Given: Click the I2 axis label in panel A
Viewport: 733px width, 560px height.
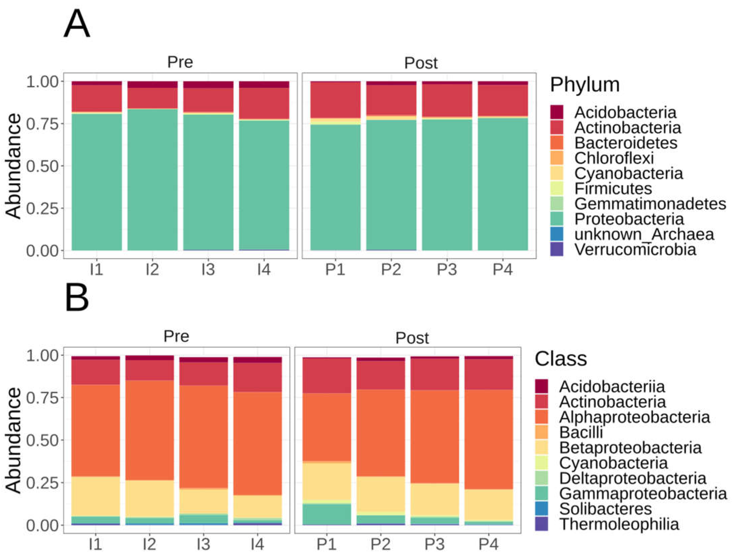Looking at the screenshot, I should pyautogui.click(x=152, y=269).
